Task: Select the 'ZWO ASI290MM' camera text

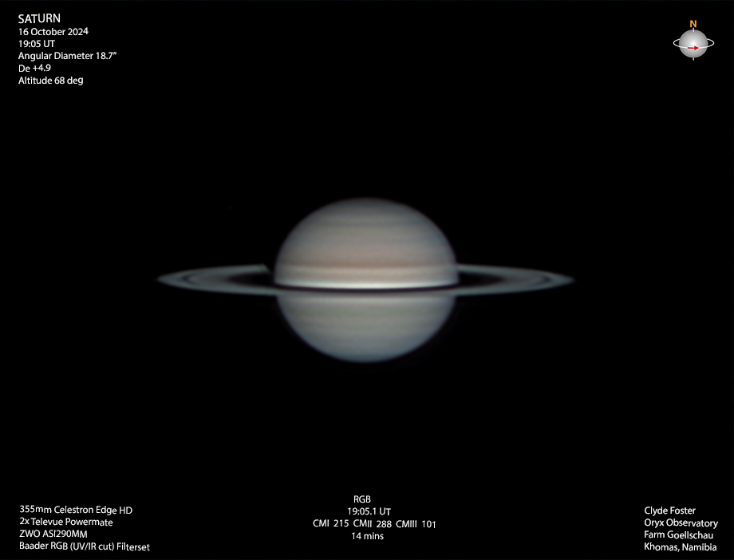Action: coord(53,534)
